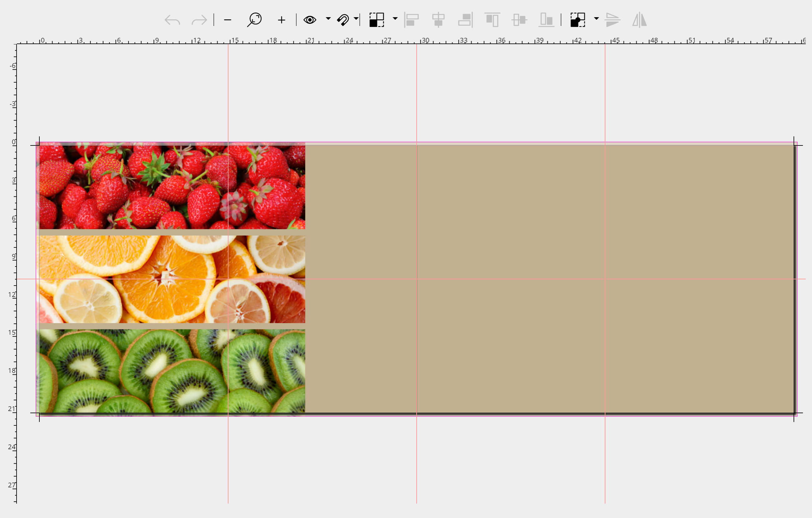
Task: Click the select-all checkered squares icon
Action: pos(377,20)
